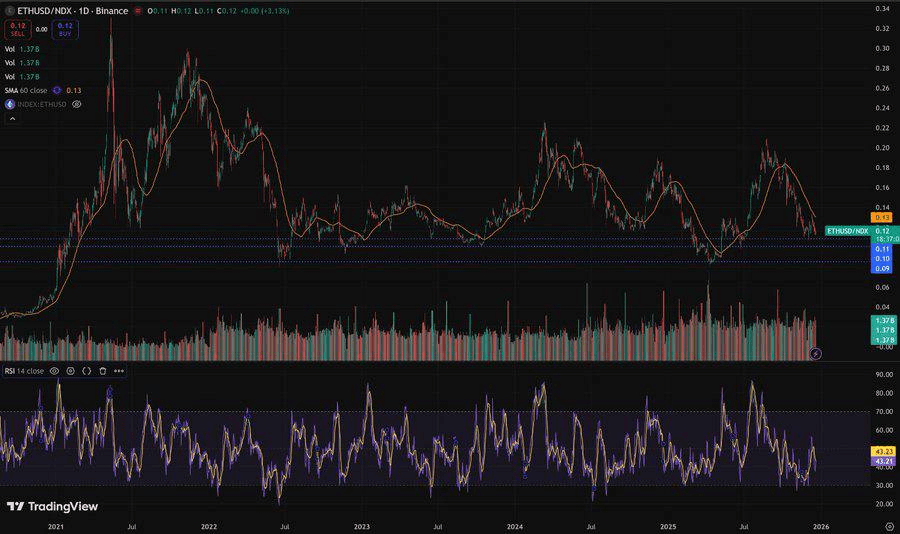
Task: Click the 70.00 level on the RSI scale
Action: 885,412
